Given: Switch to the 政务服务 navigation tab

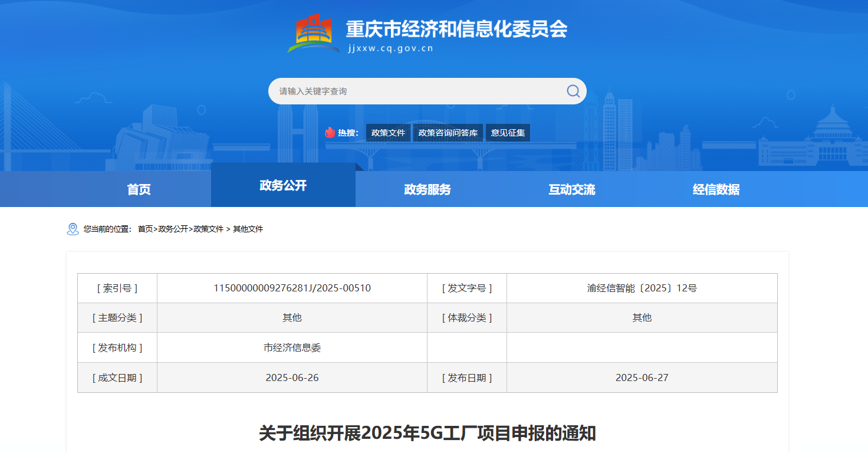Looking at the screenshot, I should coord(428,189).
